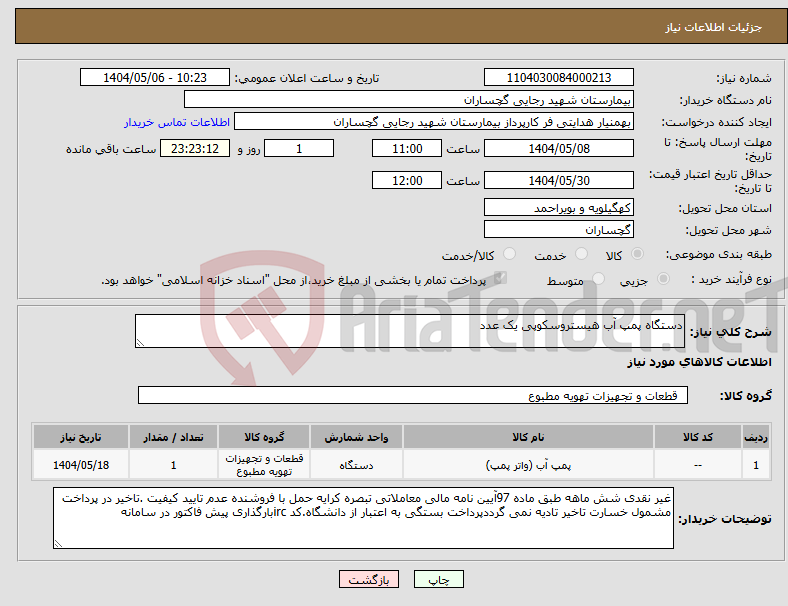Select the کالا radio button
Image resolution: width=788 pixels, height=606 pixels.
(x=637, y=254)
